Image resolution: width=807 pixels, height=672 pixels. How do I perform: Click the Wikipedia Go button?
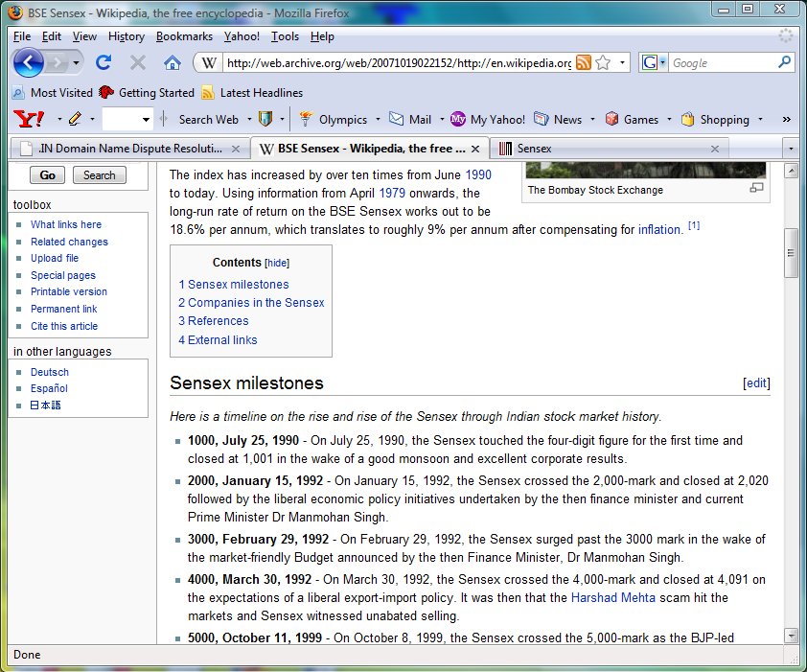click(47, 175)
